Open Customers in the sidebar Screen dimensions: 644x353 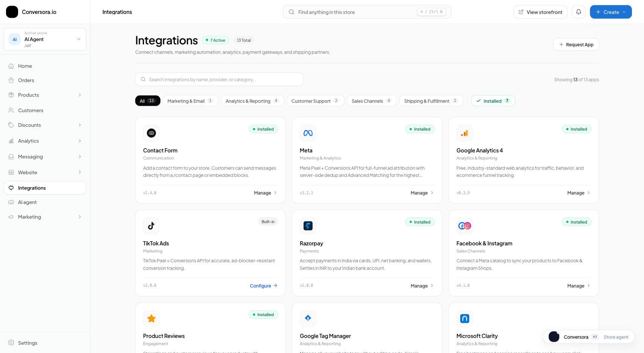pyautogui.click(x=45, y=110)
